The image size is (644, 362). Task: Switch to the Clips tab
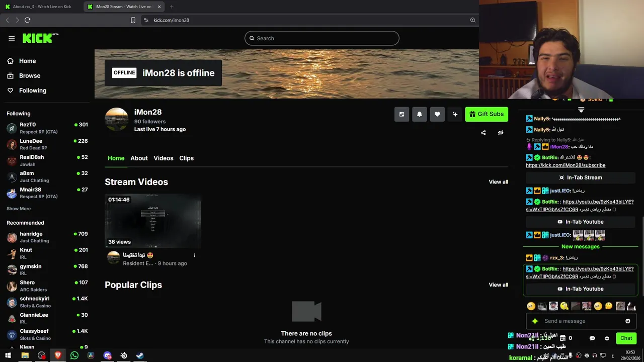(x=187, y=158)
